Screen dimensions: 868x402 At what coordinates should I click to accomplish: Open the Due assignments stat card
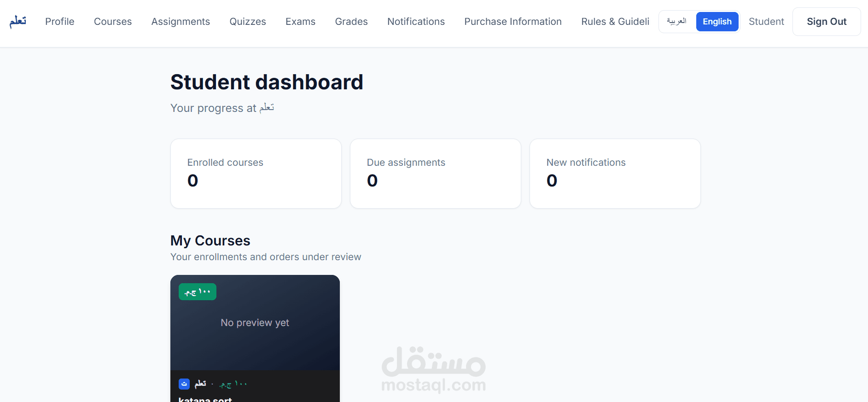click(436, 174)
